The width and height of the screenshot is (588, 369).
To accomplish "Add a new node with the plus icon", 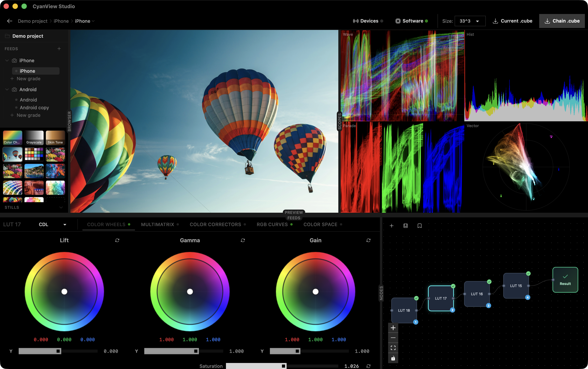I will pos(391,226).
